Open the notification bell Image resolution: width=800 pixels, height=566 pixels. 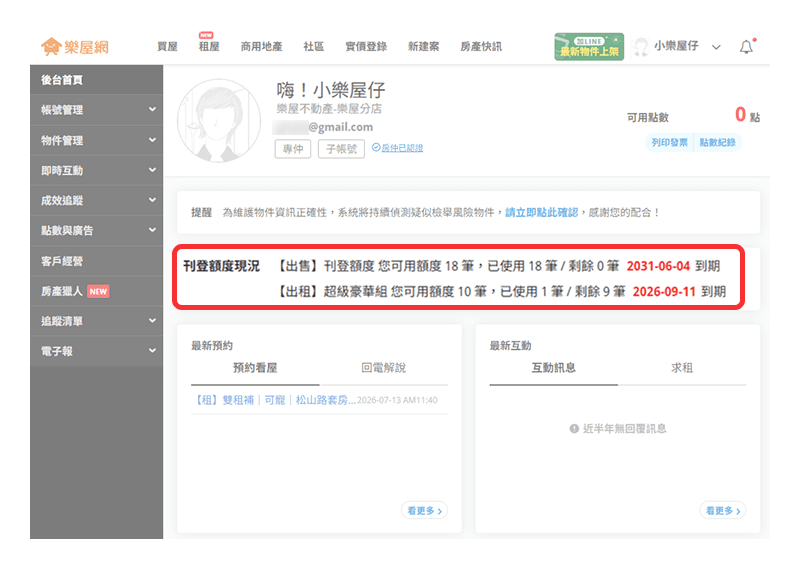tap(746, 46)
